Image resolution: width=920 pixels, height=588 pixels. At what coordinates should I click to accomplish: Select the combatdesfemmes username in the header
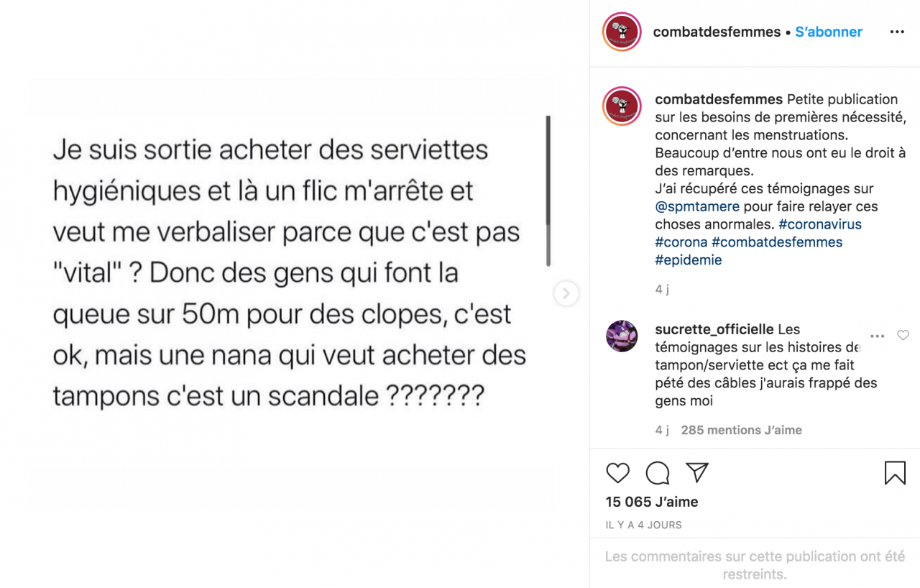click(717, 32)
